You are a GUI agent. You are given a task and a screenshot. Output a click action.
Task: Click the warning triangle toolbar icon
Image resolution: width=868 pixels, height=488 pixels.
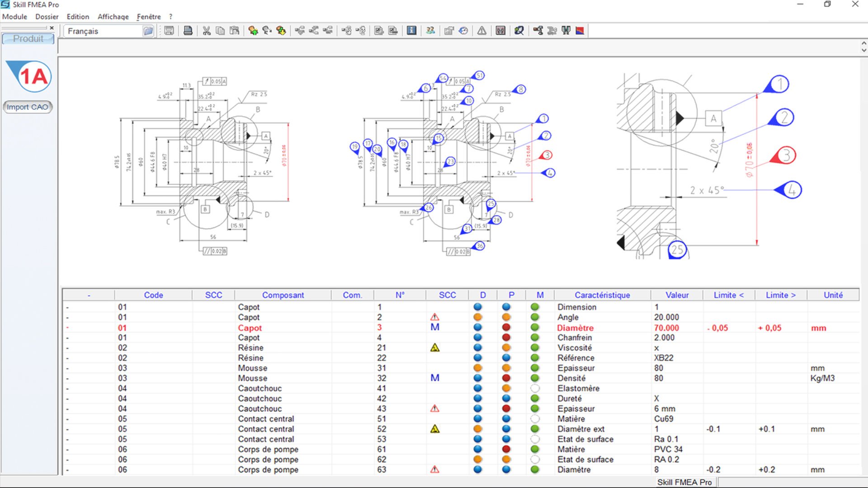(482, 31)
